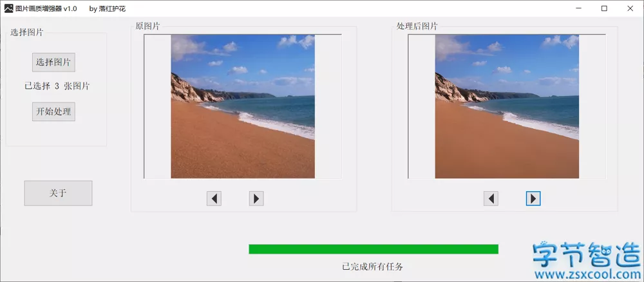This screenshot has height=282, width=644.
Task: Click the original beach image preview
Action: (x=243, y=106)
